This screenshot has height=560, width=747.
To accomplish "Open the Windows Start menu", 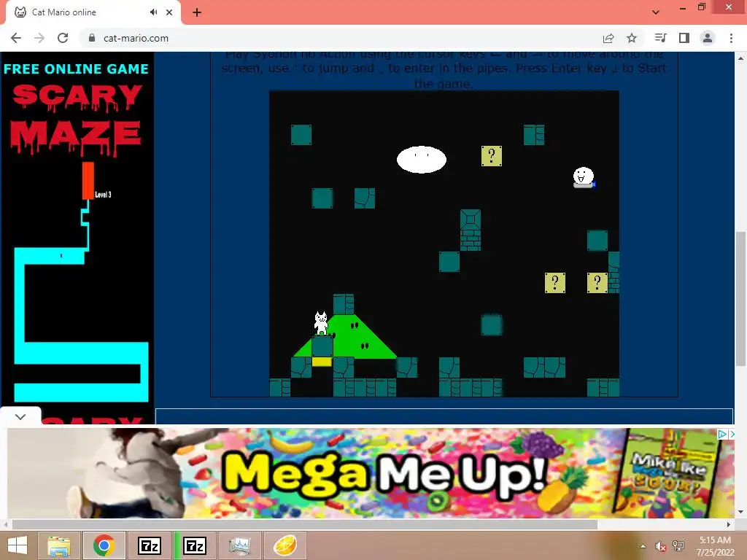I will click(18, 545).
